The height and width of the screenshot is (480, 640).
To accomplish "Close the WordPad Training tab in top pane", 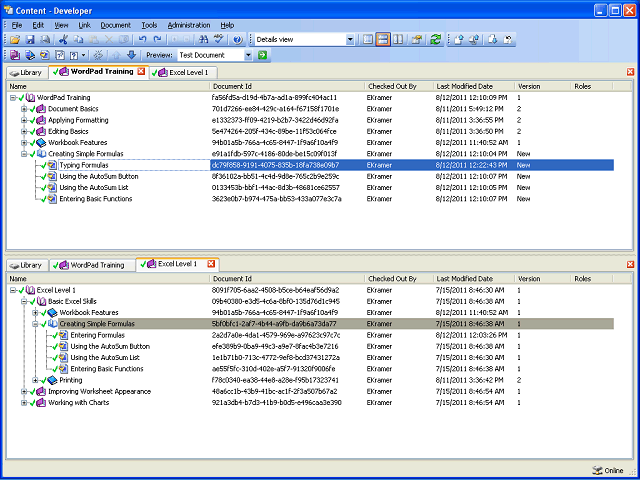I will point(141,71).
